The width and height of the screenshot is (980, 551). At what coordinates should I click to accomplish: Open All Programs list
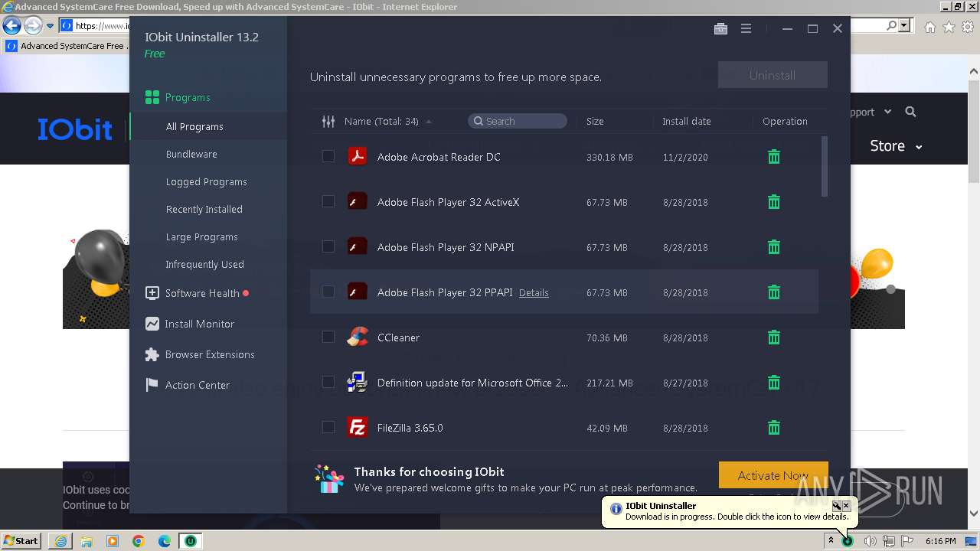point(194,126)
